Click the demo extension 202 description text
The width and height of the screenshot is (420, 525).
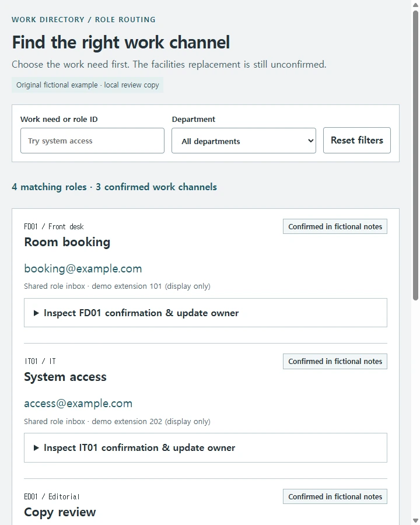point(117,422)
